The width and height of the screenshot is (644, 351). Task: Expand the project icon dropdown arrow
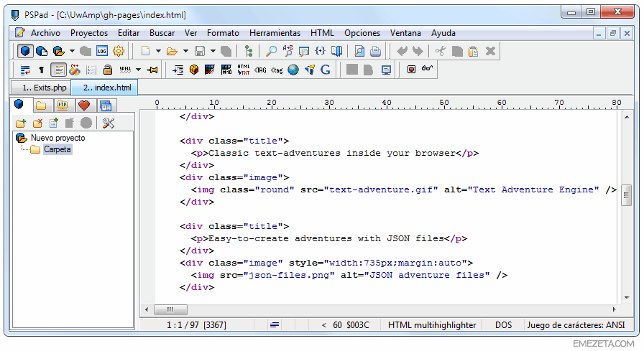coord(72,51)
